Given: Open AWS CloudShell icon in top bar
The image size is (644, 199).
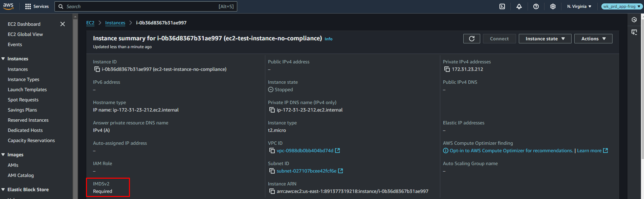Looking at the screenshot, I should (502, 6).
